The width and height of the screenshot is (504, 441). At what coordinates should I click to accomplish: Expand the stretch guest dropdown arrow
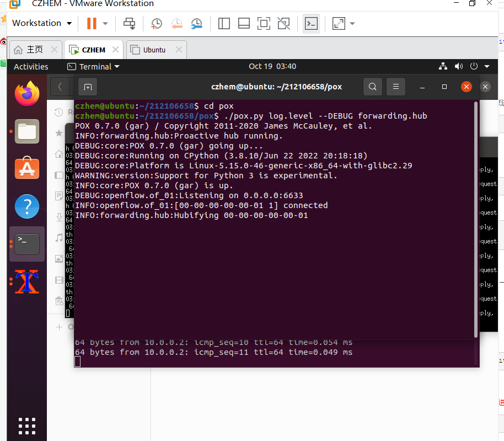pyautogui.click(x=352, y=24)
